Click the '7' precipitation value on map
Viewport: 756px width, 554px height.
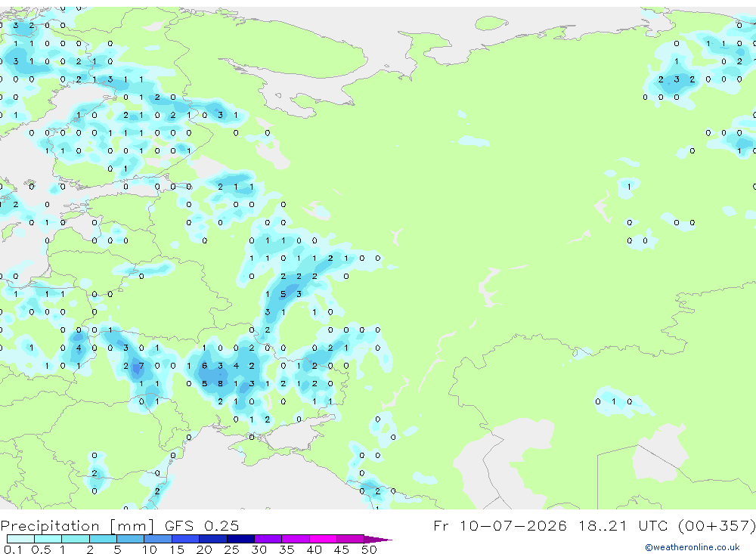141,366
